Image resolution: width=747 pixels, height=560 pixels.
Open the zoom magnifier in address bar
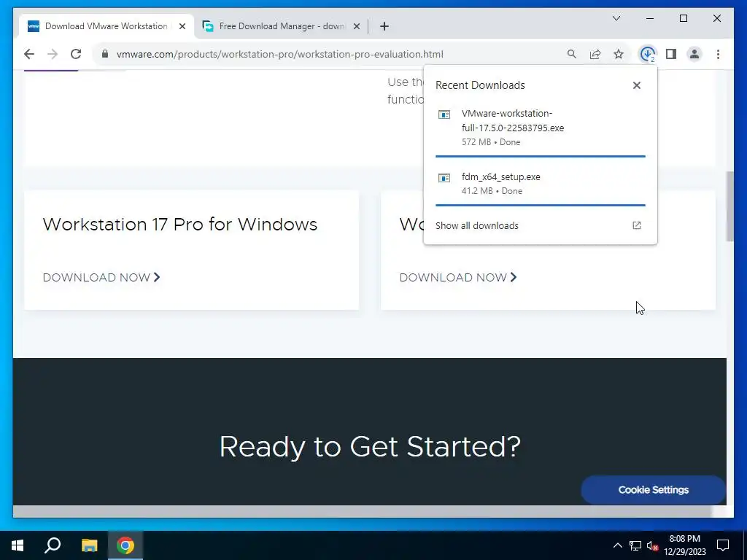tap(572, 54)
